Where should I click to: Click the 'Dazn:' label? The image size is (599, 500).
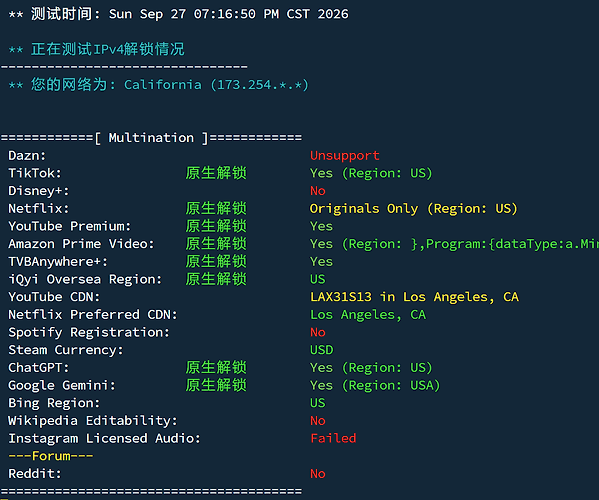click(x=27, y=155)
